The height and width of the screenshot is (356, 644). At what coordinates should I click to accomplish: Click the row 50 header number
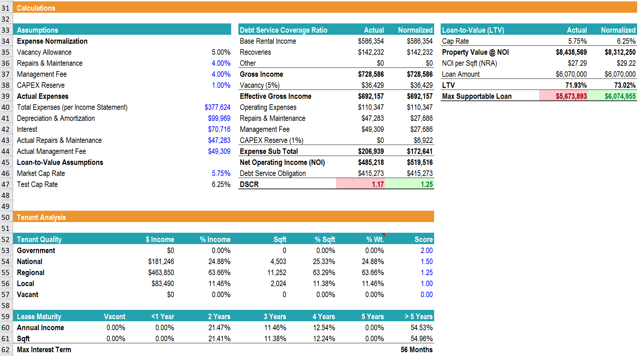[6, 218]
